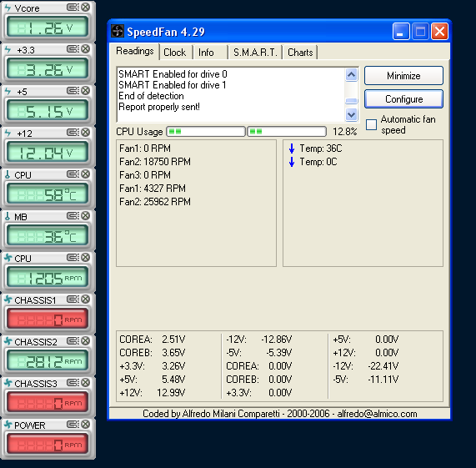Click the blue arrow beside Temp: 0C

point(292,162)
